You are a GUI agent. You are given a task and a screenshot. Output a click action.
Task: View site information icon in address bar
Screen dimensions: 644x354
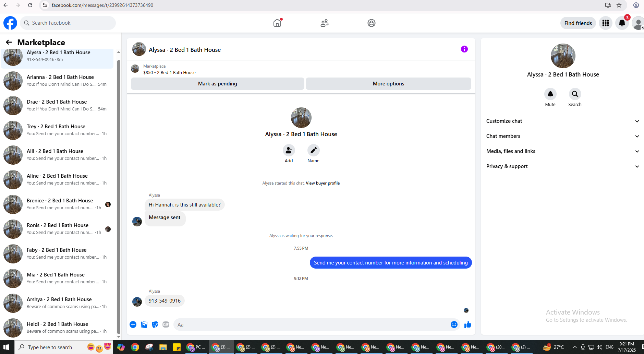pos(45,5)
